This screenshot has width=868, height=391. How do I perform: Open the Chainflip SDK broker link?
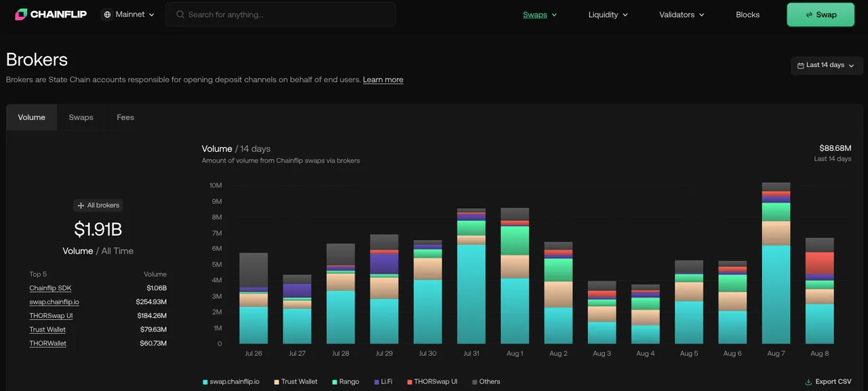pyautogui.click(x=50, y=289)
